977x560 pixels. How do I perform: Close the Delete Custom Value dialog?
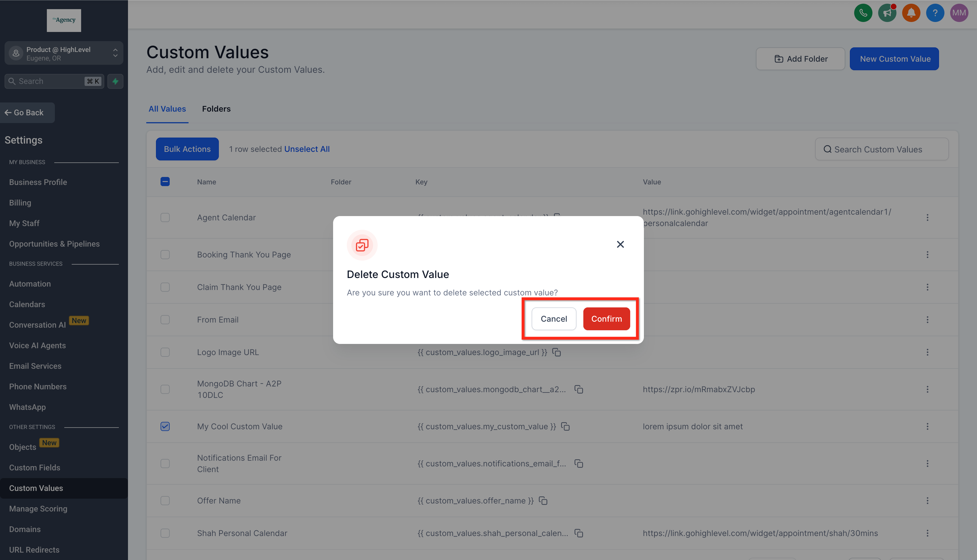point(620,244)
